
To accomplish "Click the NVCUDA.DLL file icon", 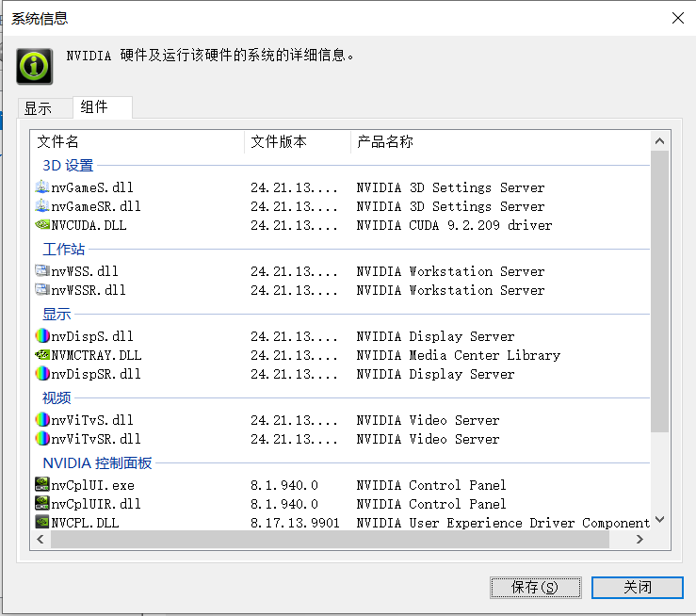I will click(x=42, y=224).
